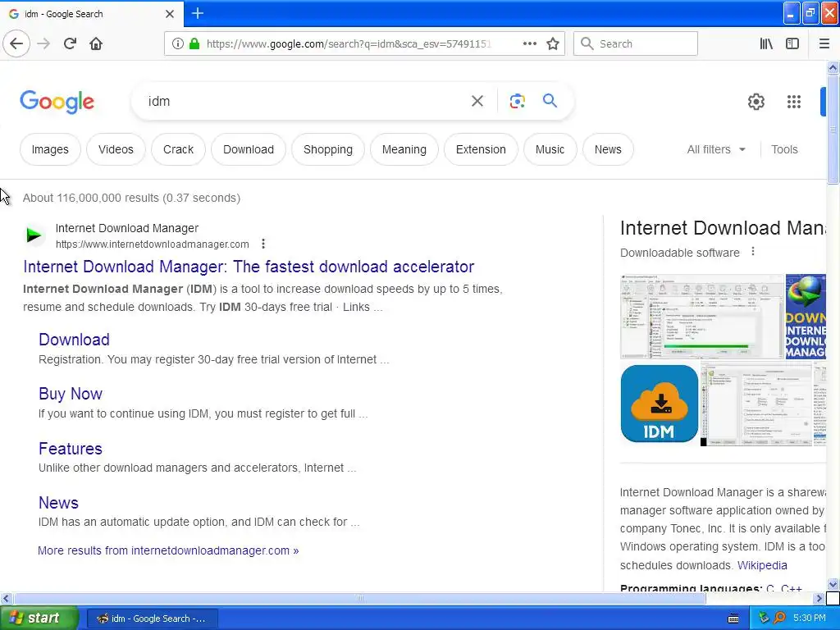Select the Crack filter chip

[x=178, y=149]
